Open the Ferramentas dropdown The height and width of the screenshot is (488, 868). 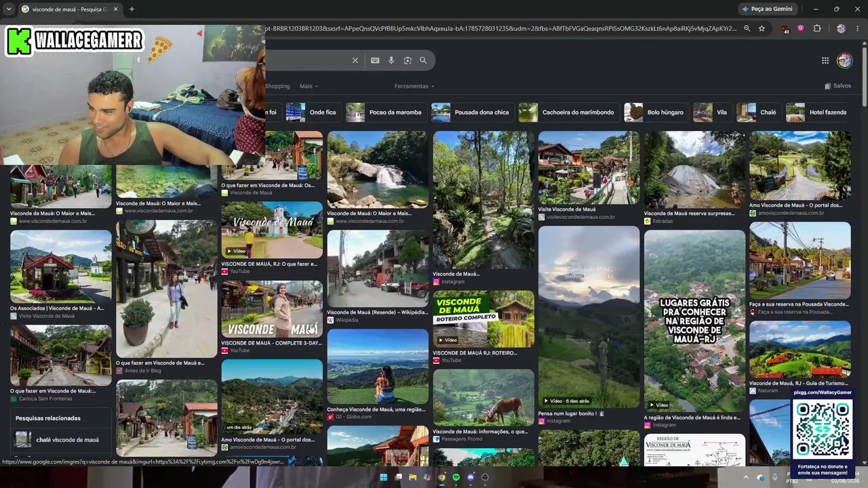[x=414, y=86]
